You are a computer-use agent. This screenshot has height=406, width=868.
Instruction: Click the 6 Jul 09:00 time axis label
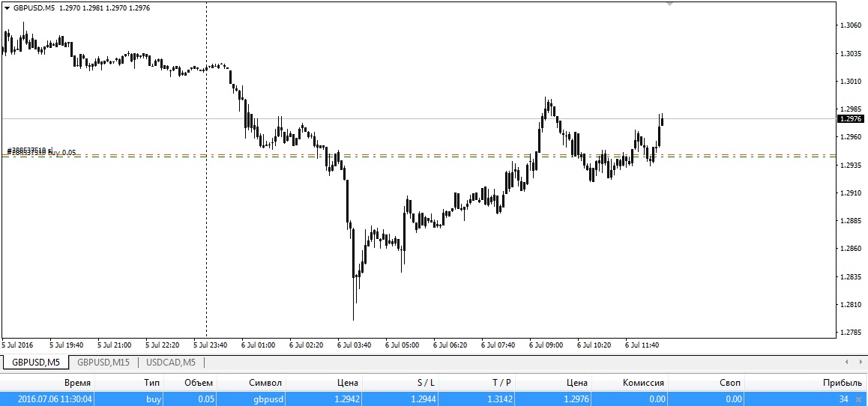coord(546,345)
